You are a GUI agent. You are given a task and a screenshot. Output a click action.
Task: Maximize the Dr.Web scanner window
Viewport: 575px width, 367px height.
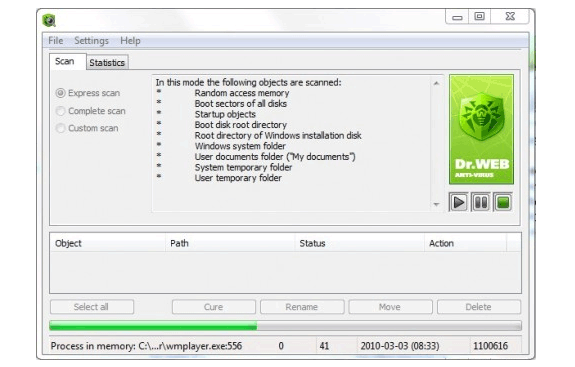pos(479,16)
